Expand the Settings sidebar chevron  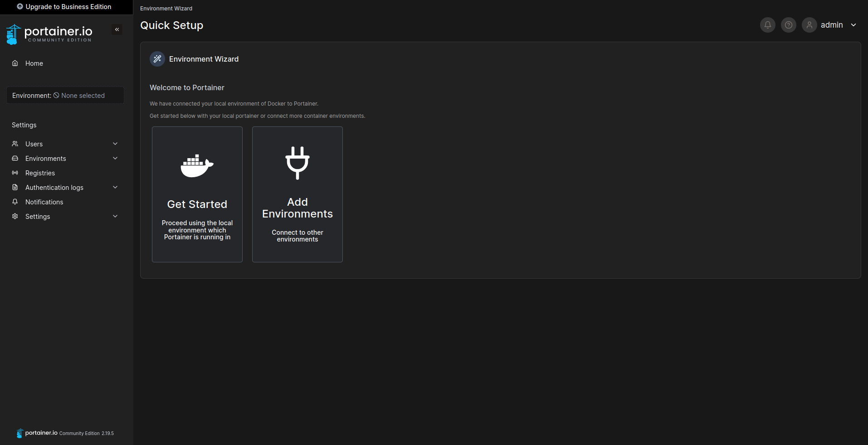tap(115, 217)
